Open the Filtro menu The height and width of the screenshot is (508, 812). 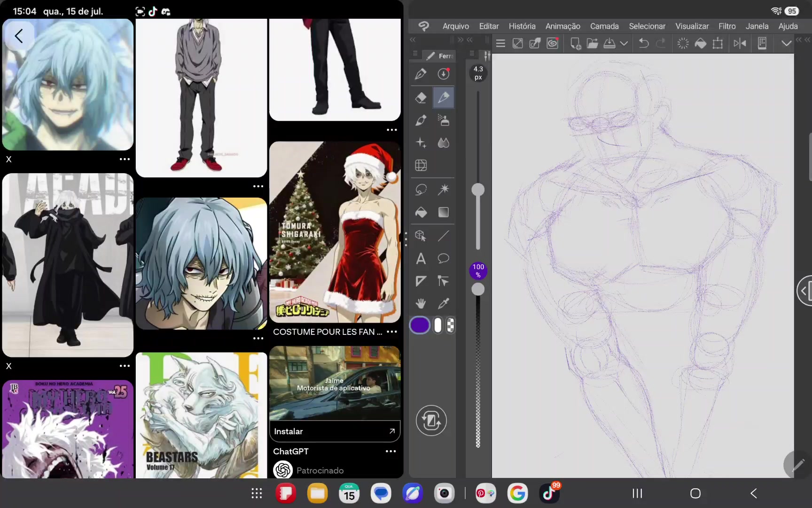(x=727, y=26)
